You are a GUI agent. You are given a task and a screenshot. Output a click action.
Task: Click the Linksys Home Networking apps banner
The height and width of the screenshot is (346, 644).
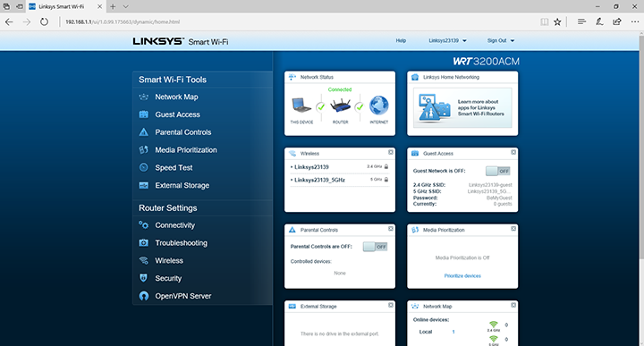(462, 107)
